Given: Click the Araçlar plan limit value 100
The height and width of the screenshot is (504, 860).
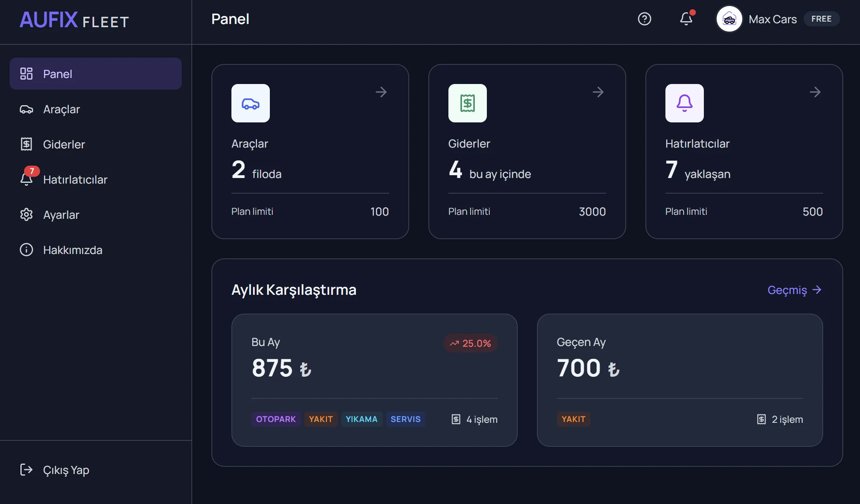Looking at the screenshot, I should pyautogui.click(x=380, y=212).
